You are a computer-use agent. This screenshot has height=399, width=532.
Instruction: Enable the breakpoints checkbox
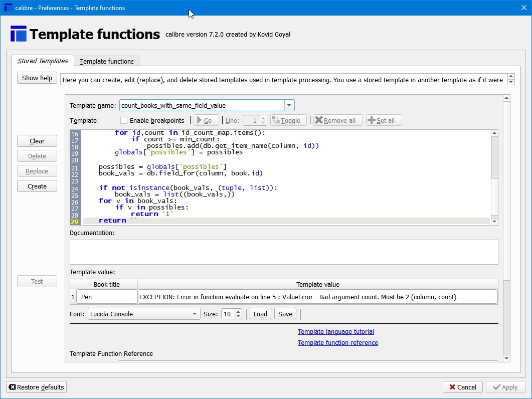124,120
